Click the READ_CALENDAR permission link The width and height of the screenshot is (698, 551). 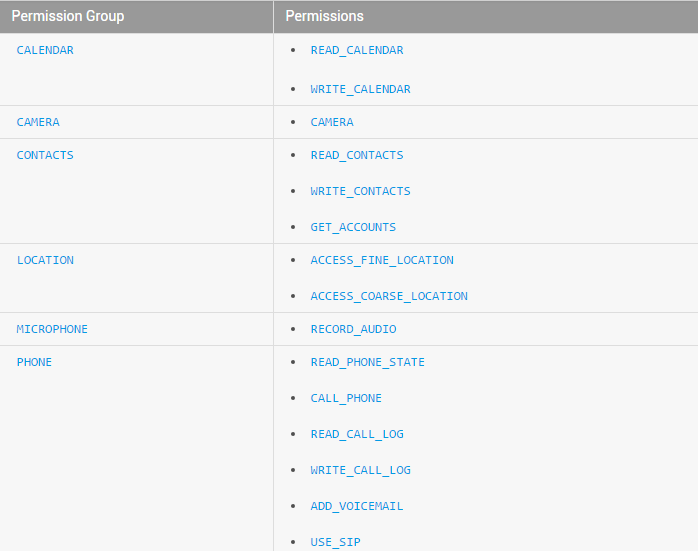(357, 50)
